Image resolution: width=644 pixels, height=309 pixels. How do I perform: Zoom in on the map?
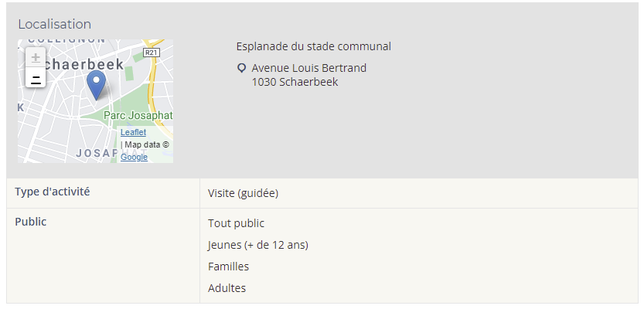36,57
